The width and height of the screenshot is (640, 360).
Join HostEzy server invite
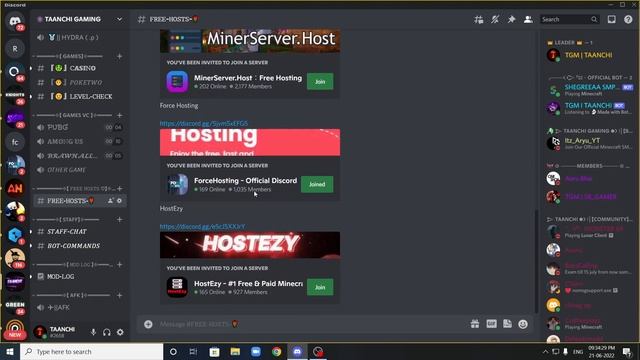(320, 287)
